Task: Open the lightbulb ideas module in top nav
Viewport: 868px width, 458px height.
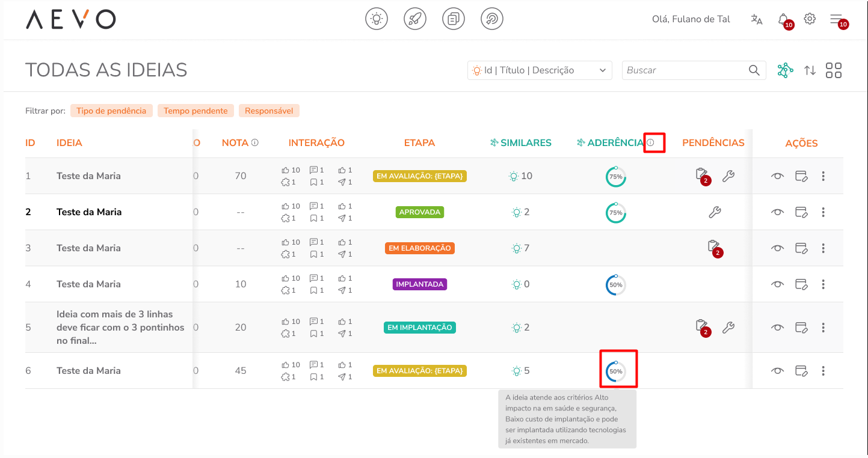Action: [x=377, y=19]
